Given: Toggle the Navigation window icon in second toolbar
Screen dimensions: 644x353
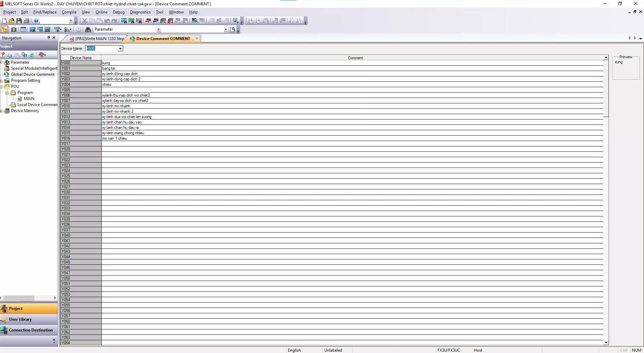Looking at the screenshot, I should [x=5, y=30].
